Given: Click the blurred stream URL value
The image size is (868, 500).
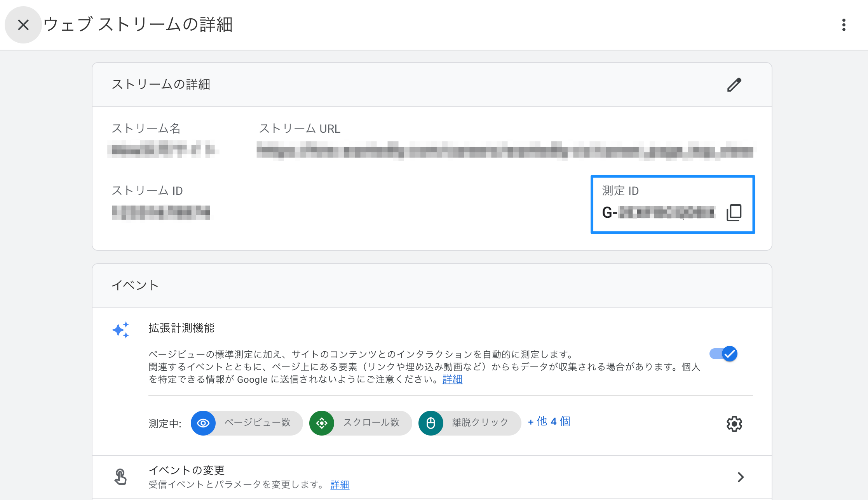Looking at the screenshot, I should point(504,151).
